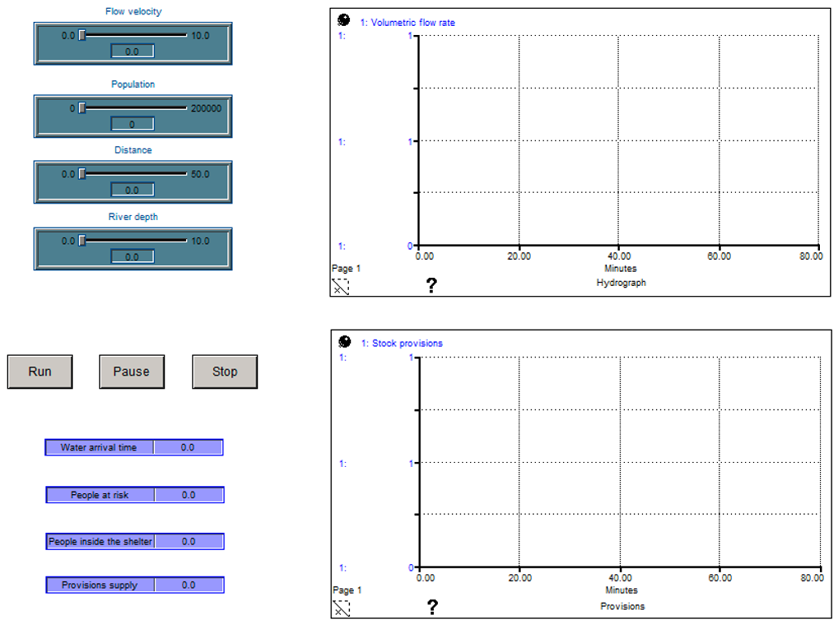Click the Flow velocity slider handle
The width and height of the screenshot is (840, 627).
pos(82,35)
